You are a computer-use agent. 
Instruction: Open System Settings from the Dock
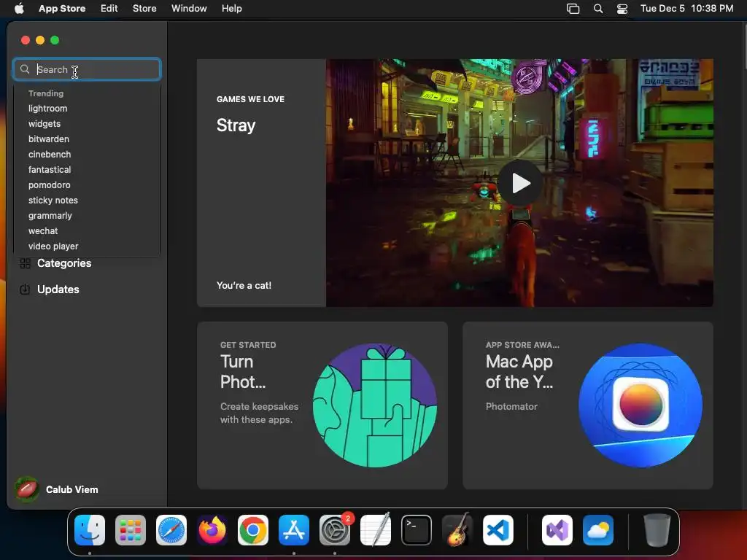tap(334, 530)
